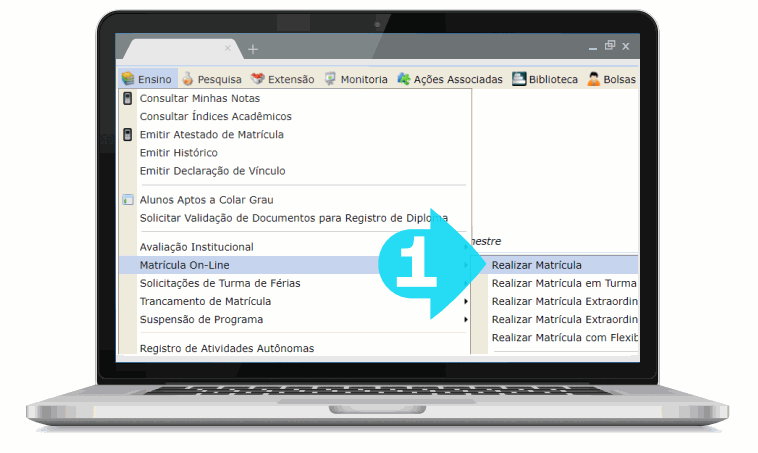Open Avaliação Institucional entry
The image size is (758, 453).
pos(196,247)
